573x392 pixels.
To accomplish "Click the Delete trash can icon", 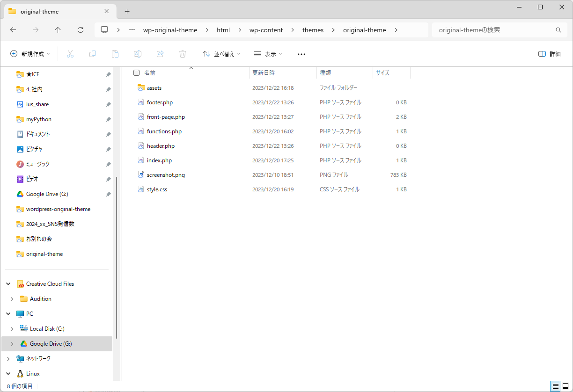I will [183, 54].
